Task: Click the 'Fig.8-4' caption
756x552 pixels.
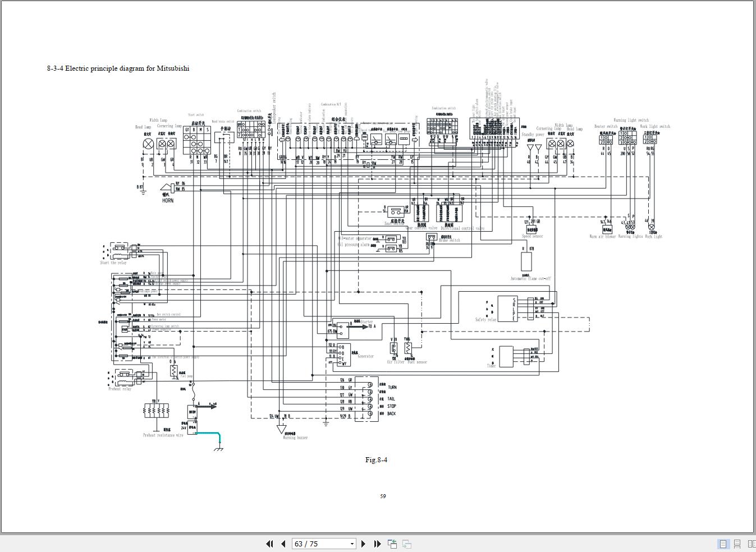Action: tap(376, 460)
